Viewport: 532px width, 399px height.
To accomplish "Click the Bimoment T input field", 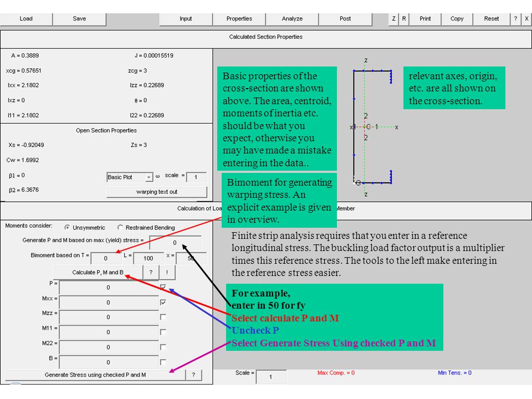I will tap(106, 258).
